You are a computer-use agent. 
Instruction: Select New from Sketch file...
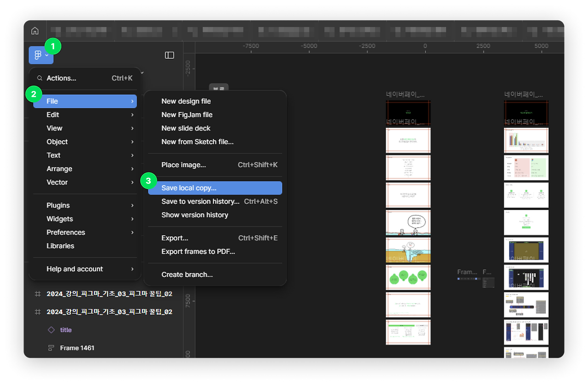[215, 142]
